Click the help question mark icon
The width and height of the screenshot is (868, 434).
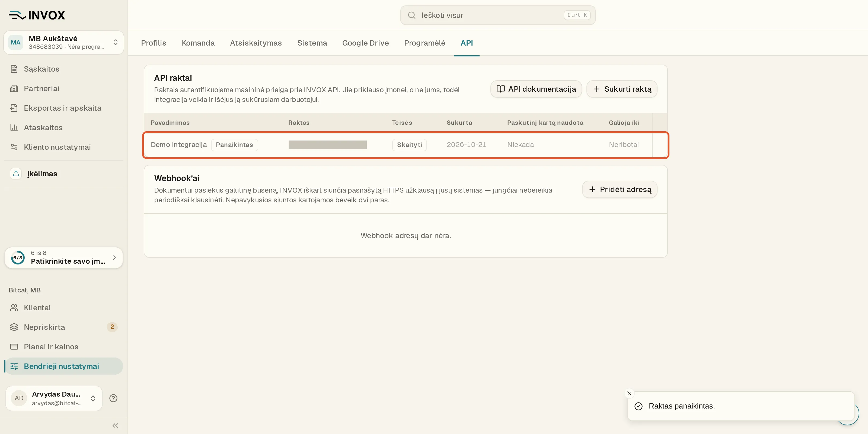114,398
